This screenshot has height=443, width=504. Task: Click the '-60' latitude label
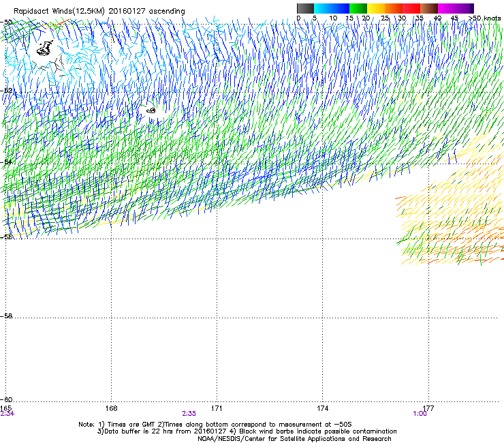6,399
